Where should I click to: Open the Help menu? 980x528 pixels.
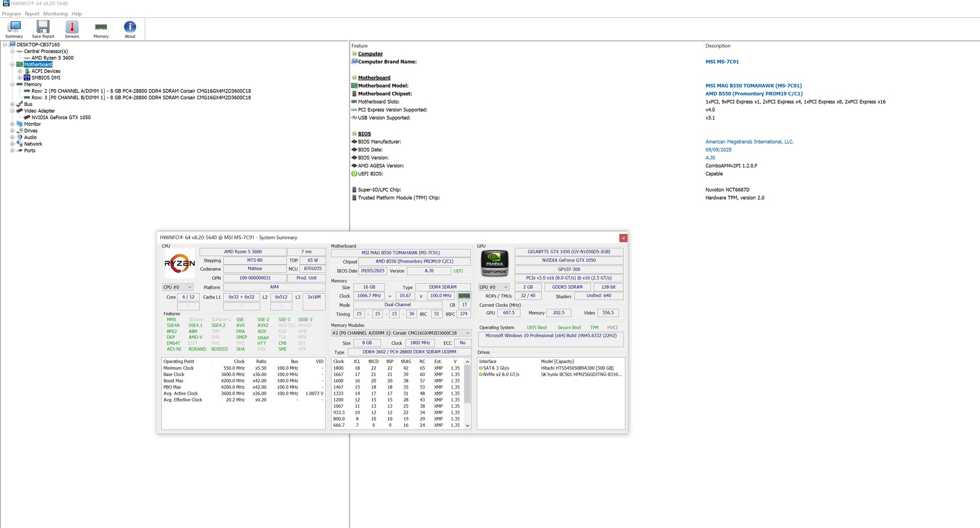point(76,14)
